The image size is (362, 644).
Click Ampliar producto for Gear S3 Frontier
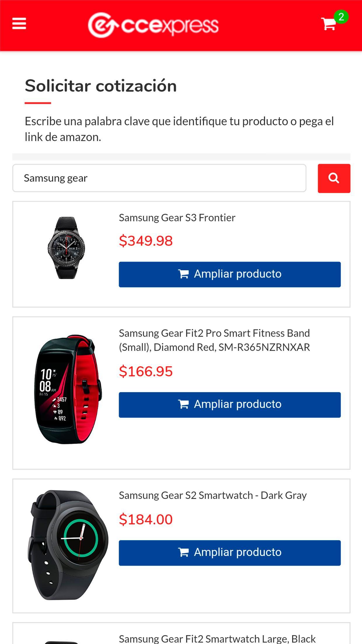(x=230, y=274)
